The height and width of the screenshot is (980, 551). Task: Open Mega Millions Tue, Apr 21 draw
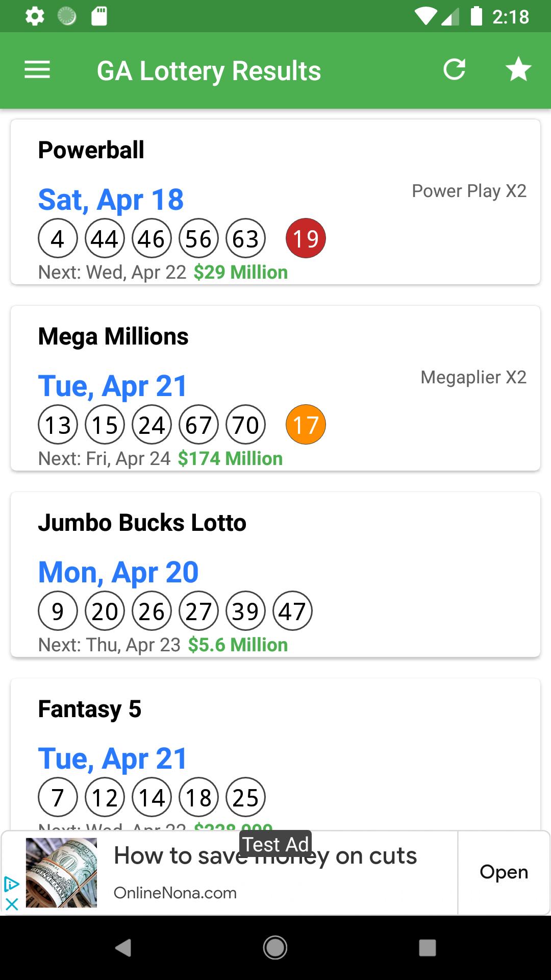click(113, 386)
